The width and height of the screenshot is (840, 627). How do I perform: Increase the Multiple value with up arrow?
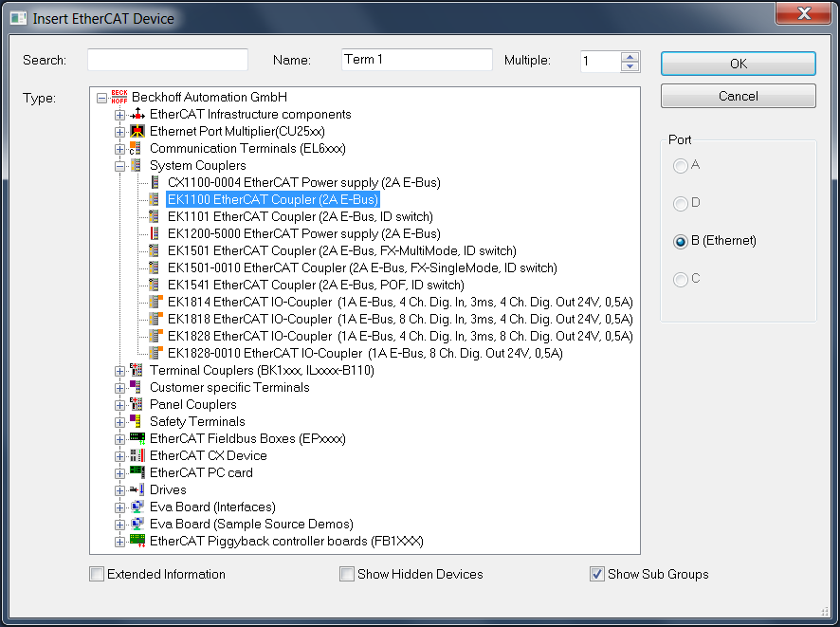click(x=630, y=57)
